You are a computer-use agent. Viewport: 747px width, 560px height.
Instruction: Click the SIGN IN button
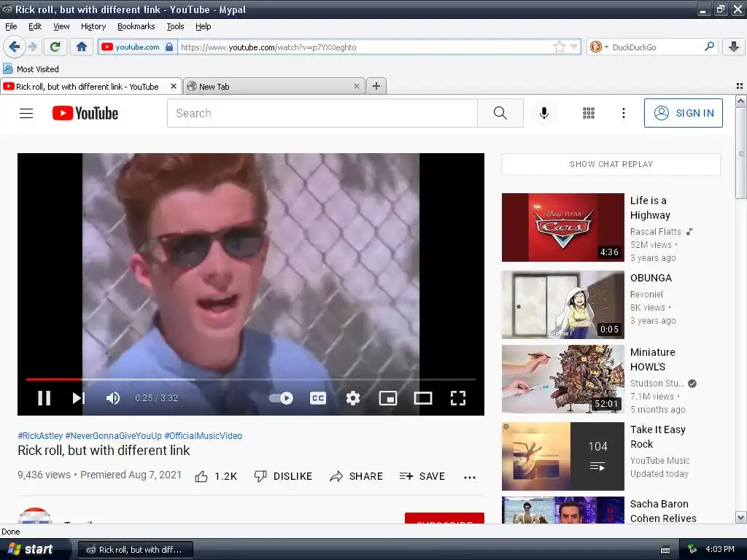coord(683,113)
